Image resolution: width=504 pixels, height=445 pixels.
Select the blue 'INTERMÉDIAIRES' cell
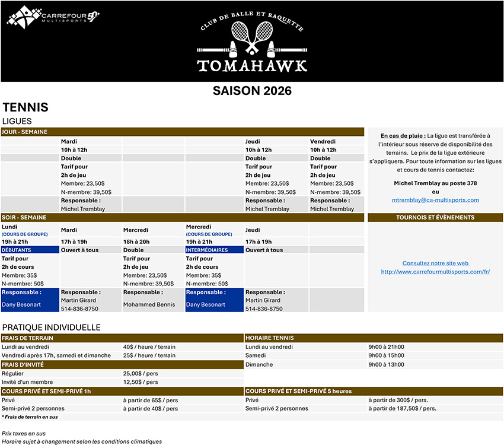pos(215,250)
